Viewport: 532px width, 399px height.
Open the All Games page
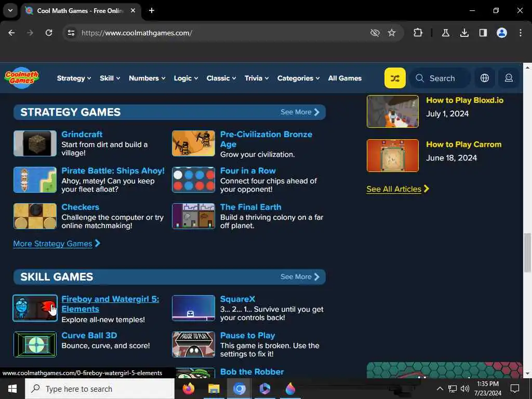345,78
